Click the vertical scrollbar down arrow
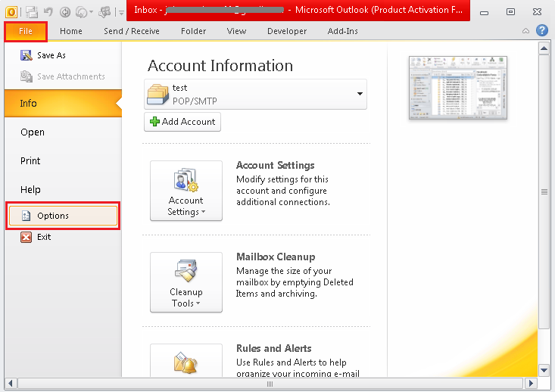 (544, 370)
